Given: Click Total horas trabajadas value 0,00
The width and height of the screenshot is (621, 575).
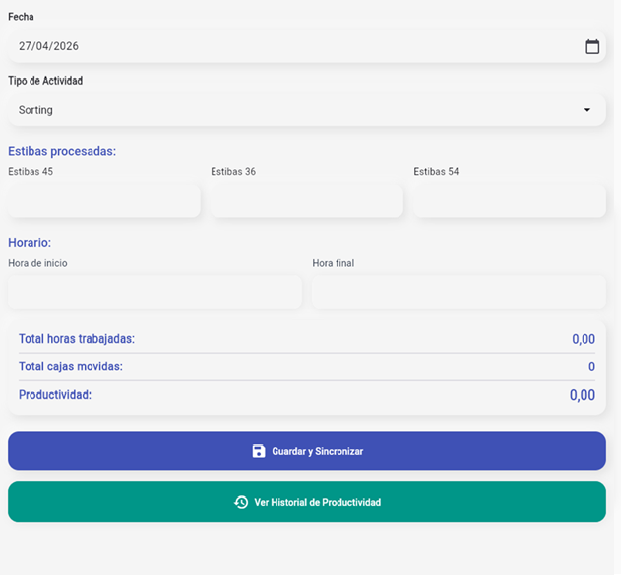Looking at the screenshot, I should [583, 339].
